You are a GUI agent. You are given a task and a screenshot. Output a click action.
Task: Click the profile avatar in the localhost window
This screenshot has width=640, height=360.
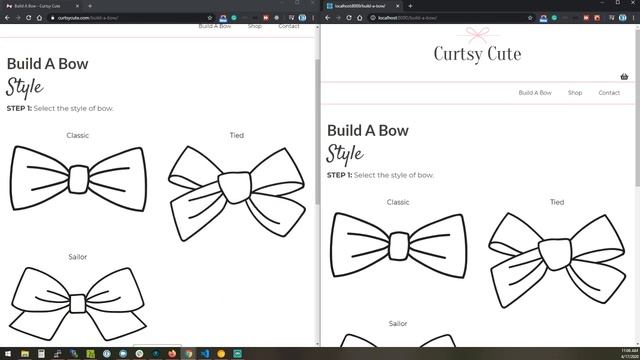pos(622,18)
